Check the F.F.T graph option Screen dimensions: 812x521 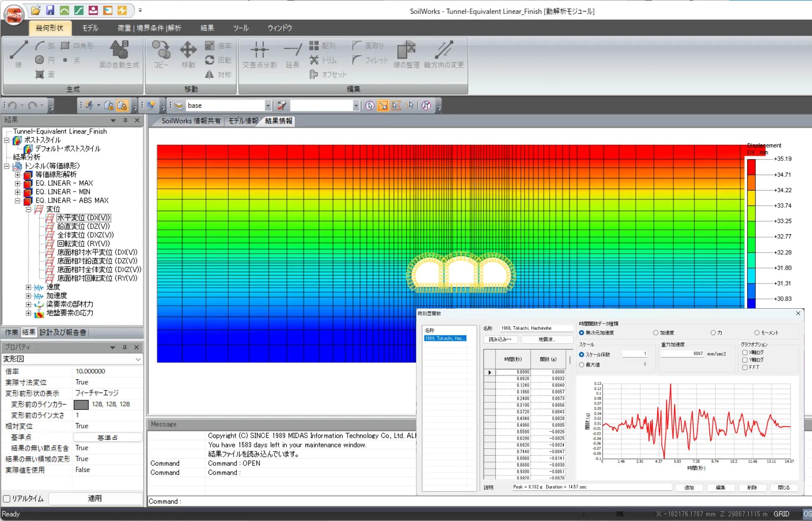click(x=745, y=367)
